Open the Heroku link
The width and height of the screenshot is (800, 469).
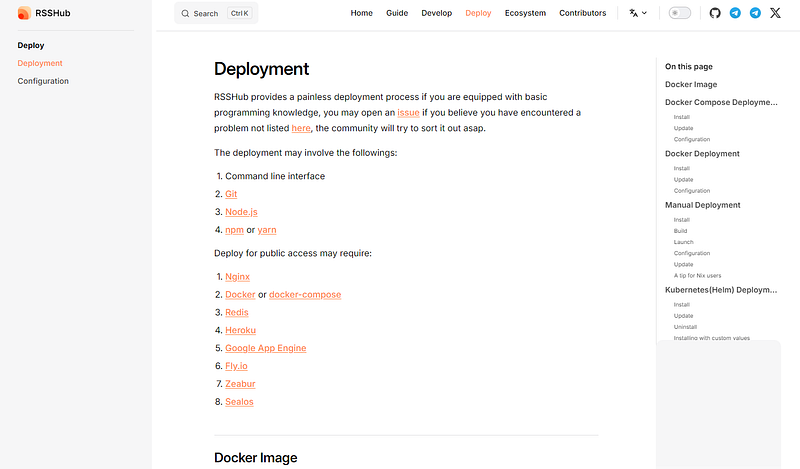click(241, 330)
